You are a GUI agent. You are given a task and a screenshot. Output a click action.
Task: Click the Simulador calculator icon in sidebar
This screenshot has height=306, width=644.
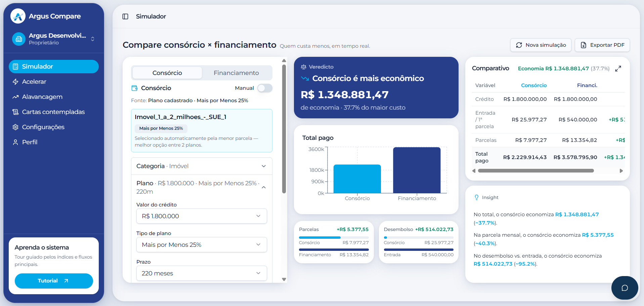tap(15, 67)
